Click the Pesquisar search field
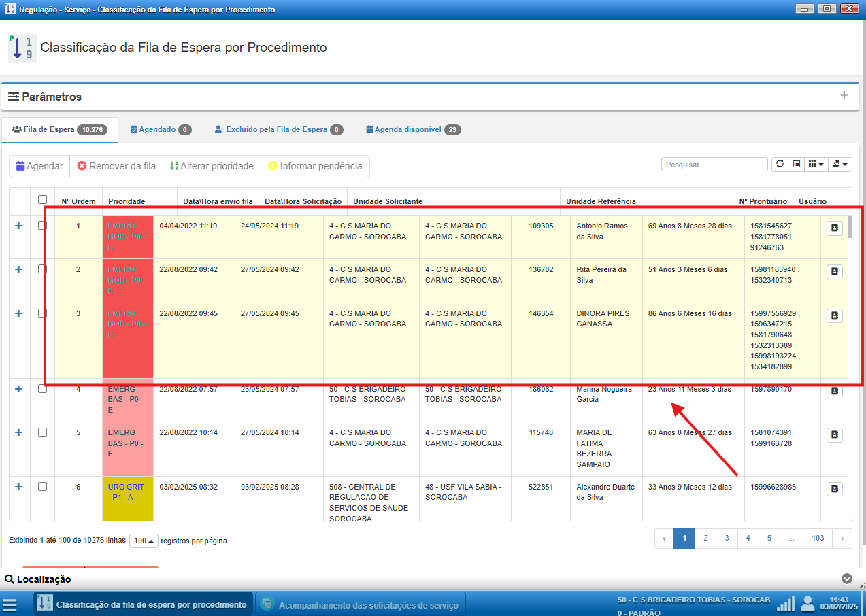This screenshot has width=866, height=616. 714,165
